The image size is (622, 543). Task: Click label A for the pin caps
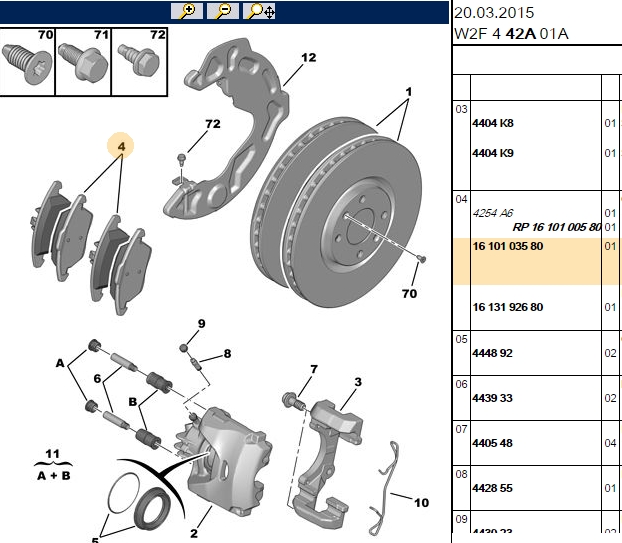click(x=60, y=363)
